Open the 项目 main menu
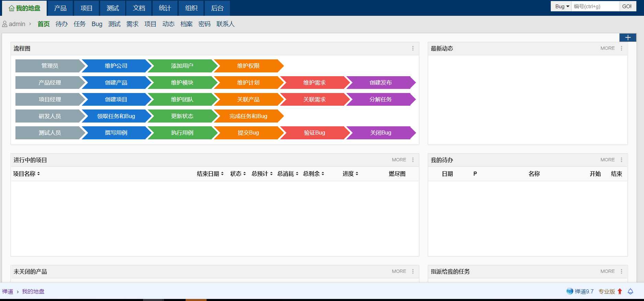The width and height of the screenshot is (644, 301). [86, 8]
